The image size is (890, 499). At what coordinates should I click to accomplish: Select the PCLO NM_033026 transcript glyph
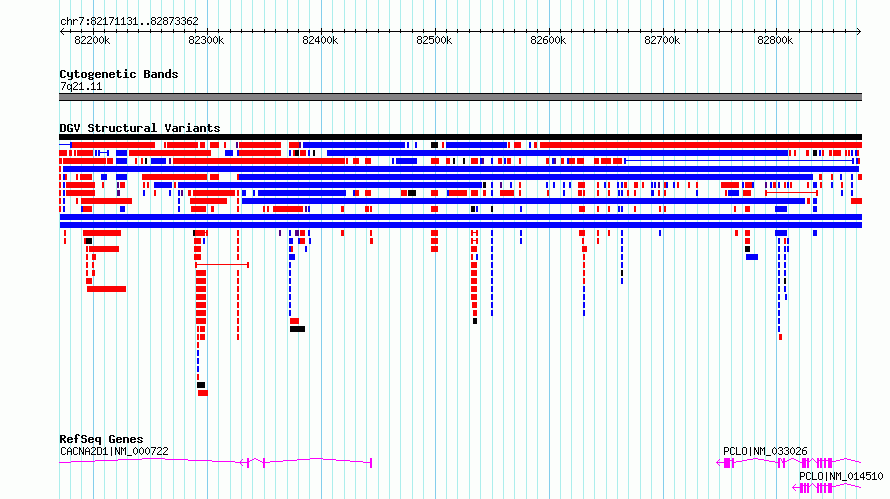tap(789, 463)
